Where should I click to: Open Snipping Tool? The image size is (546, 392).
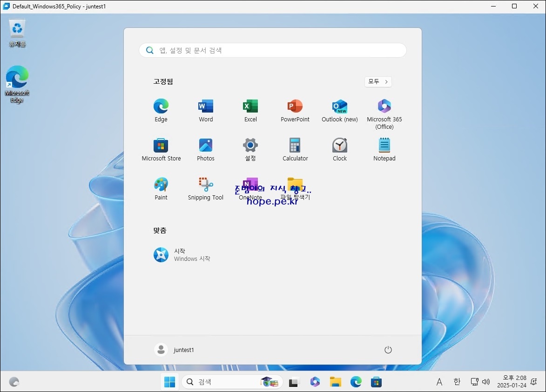[205, 188]
